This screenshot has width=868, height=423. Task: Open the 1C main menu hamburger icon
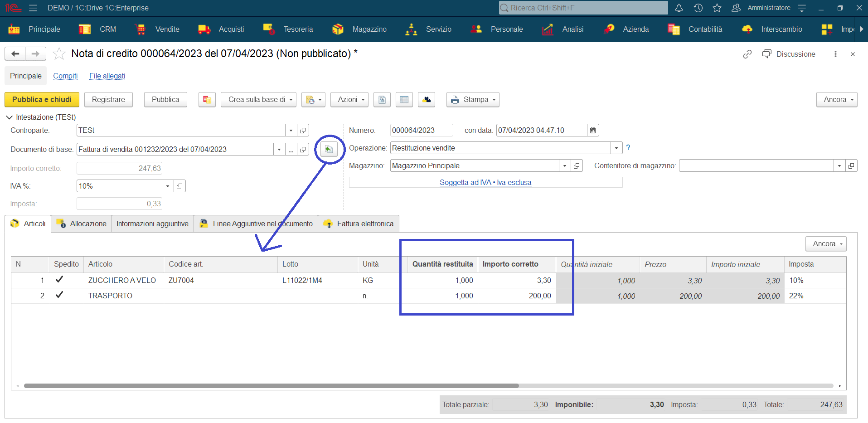[33, 8]
